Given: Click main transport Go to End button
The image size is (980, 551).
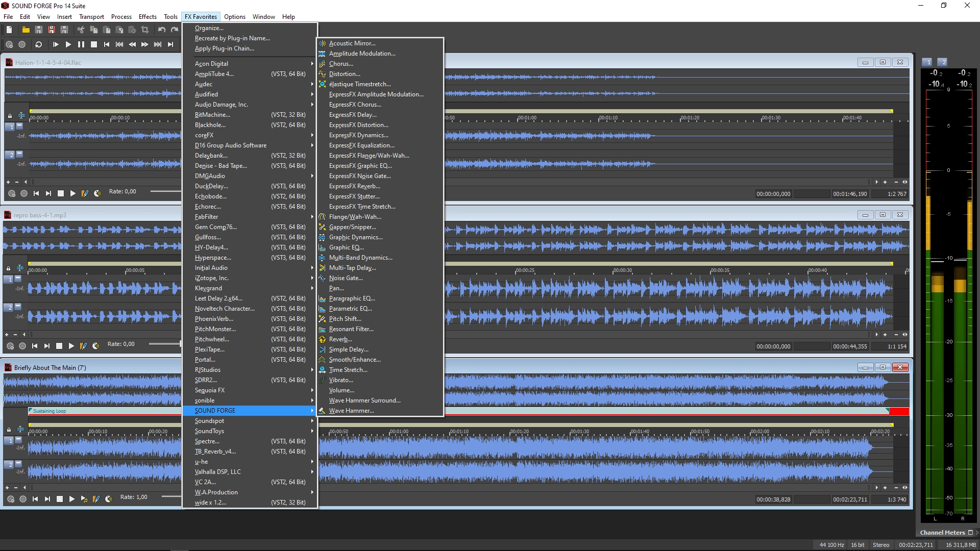Looking at the screenshot, I should click(170, 45).
